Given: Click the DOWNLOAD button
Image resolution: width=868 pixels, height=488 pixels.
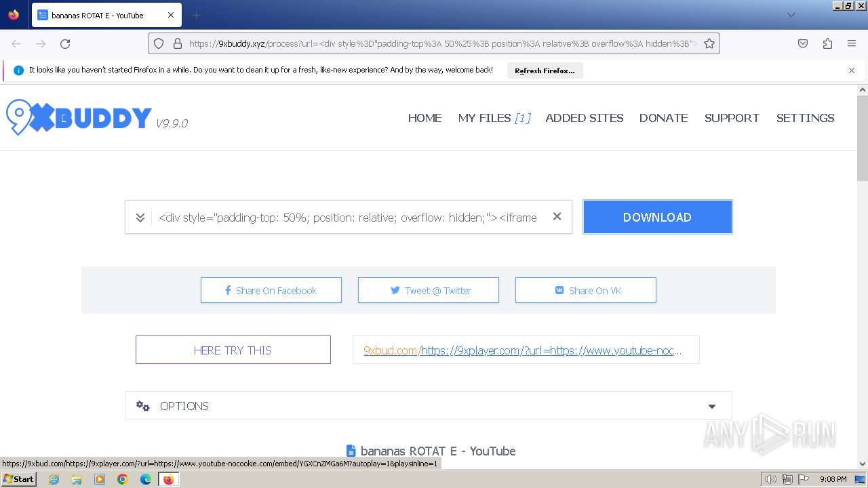Looking at the screenshot, I should (657, 217).
